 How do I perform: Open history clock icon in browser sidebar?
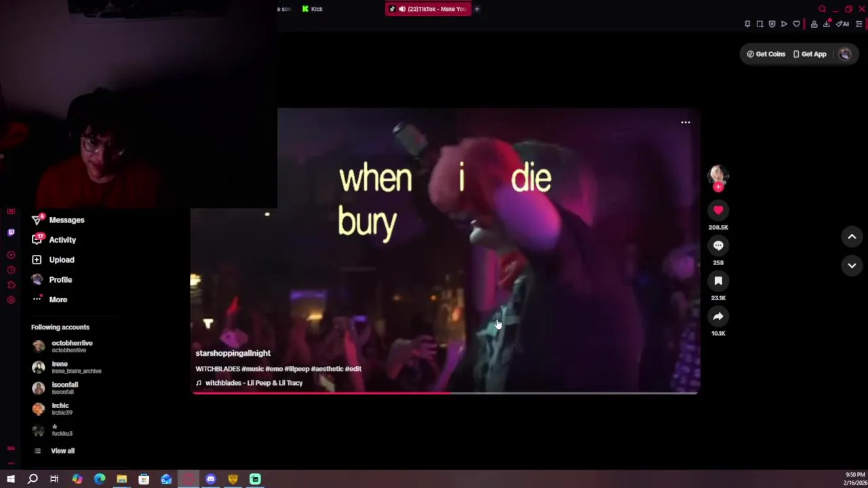11,270
